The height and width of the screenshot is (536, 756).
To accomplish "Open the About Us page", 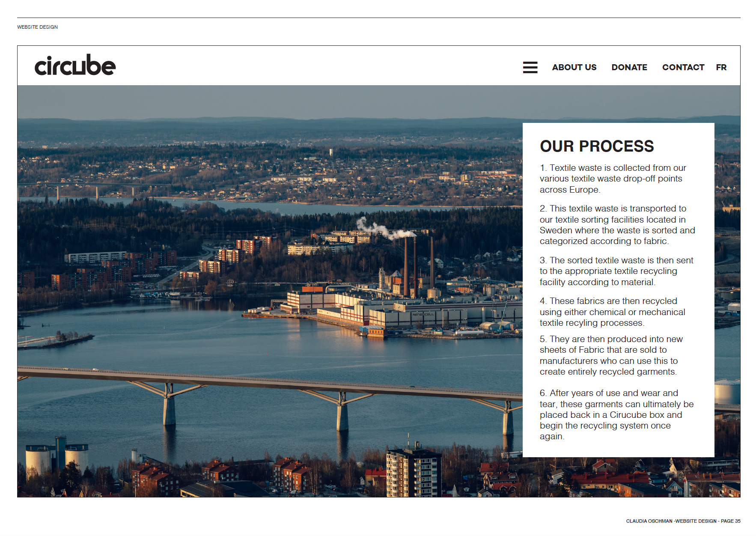I will [574, 67].
